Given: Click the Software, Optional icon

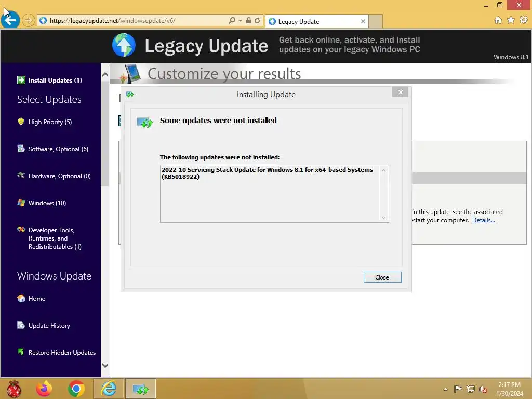Looking at the screenshot, I should click(x=21, y=149).
